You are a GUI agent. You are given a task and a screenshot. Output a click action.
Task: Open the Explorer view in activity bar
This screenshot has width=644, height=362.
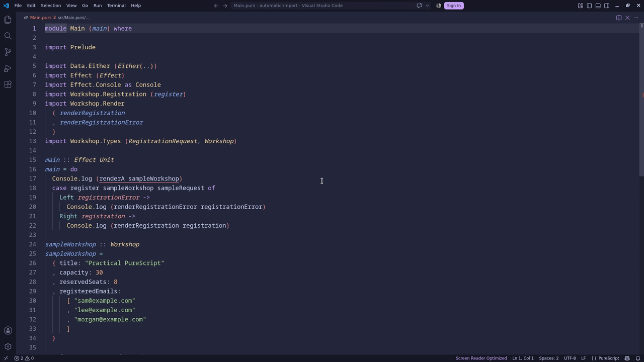point(8,20)
